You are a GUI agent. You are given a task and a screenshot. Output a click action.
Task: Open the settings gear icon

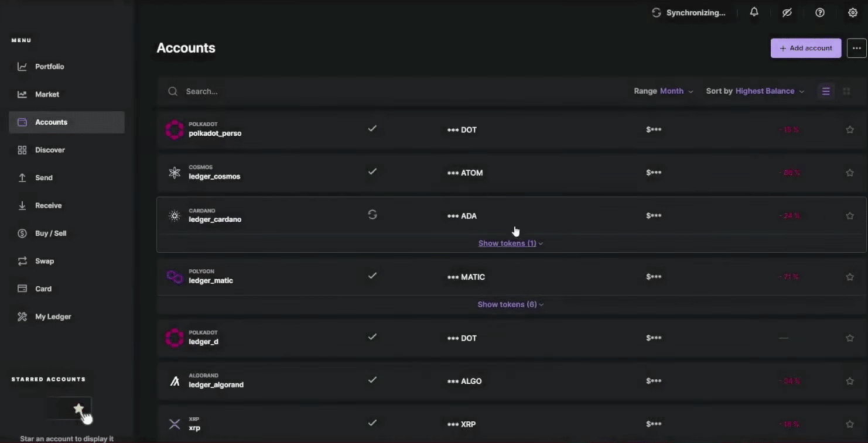point(853,12)
